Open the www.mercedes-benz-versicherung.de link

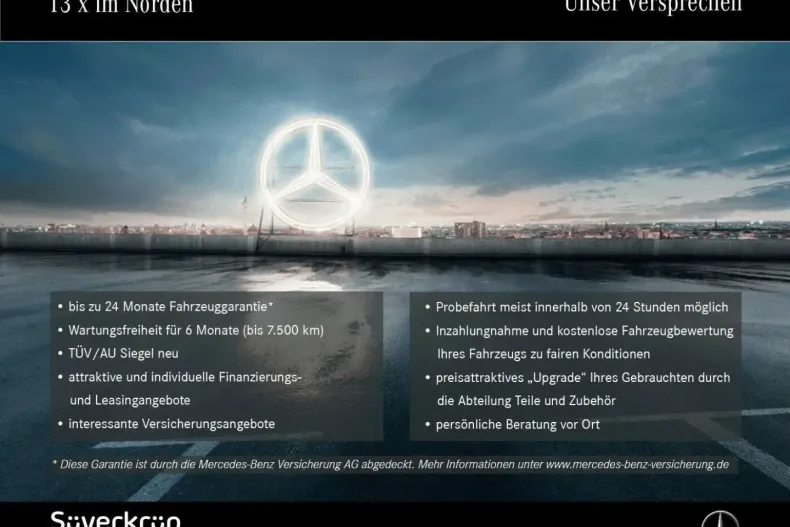(x=637, y=464)
